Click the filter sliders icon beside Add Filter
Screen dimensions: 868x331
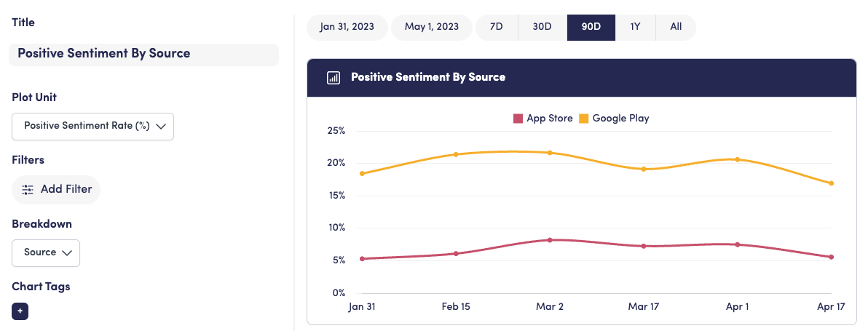pos(28,190)
